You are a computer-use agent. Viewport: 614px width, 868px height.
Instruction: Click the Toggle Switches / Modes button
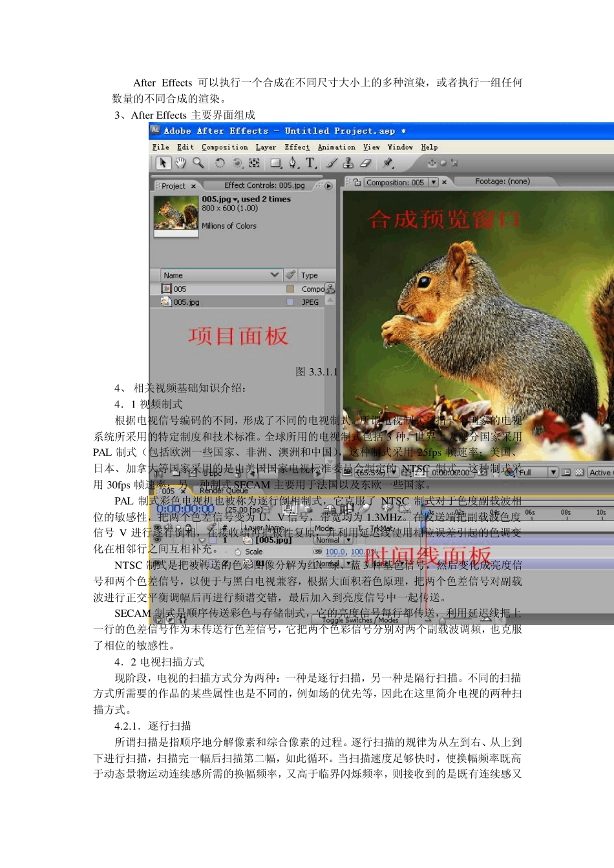(361, 620)
